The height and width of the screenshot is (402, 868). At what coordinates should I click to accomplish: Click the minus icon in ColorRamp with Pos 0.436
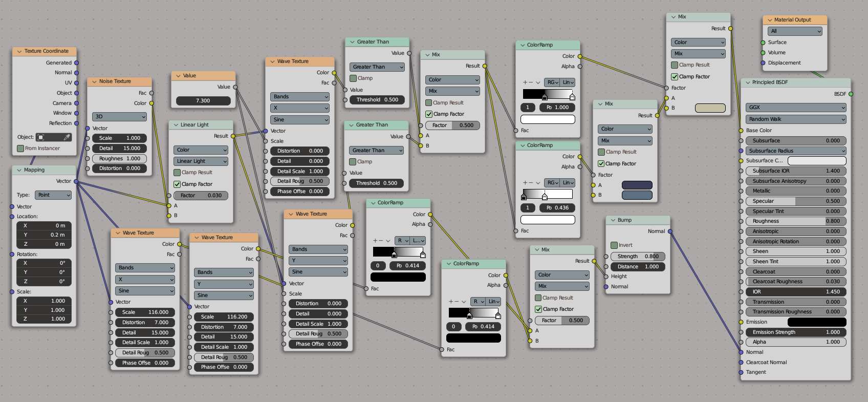click(531, 182)
